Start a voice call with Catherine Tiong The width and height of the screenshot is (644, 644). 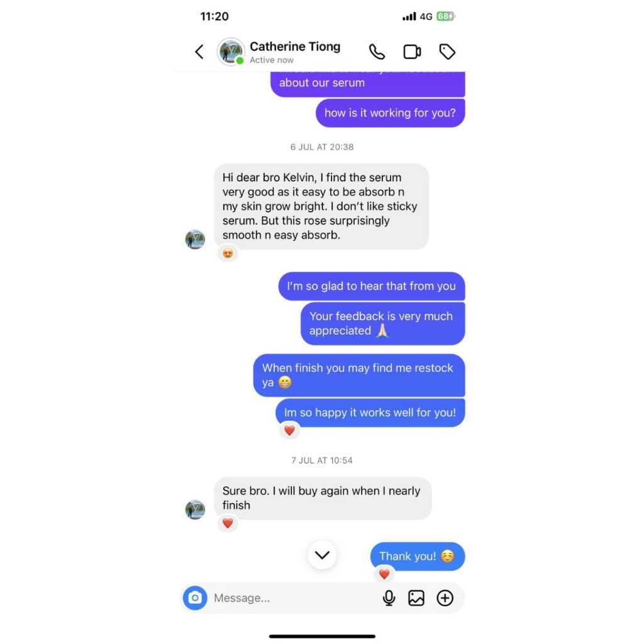pyautogui.click(x=377, y=52)
